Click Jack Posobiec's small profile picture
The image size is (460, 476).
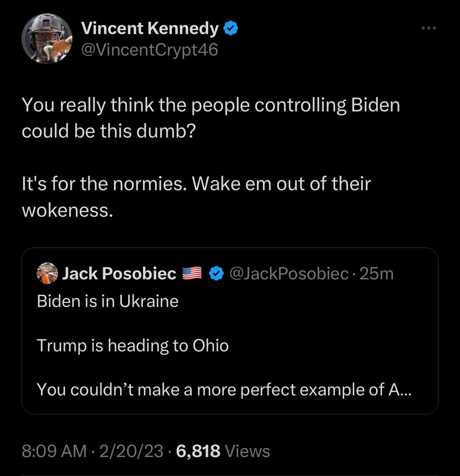(47, 274)
